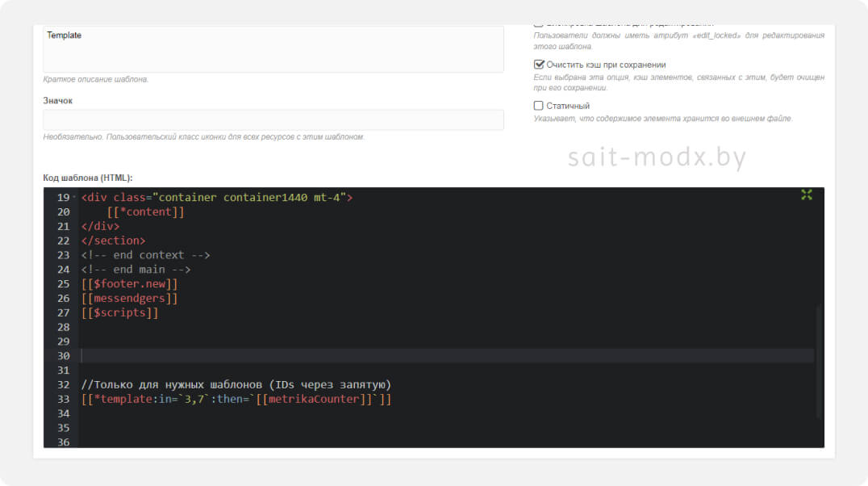Viewport: 868px width, 486px height.
Task: Click the [[$scripts]] chunk tag
Action: [119, 313]
